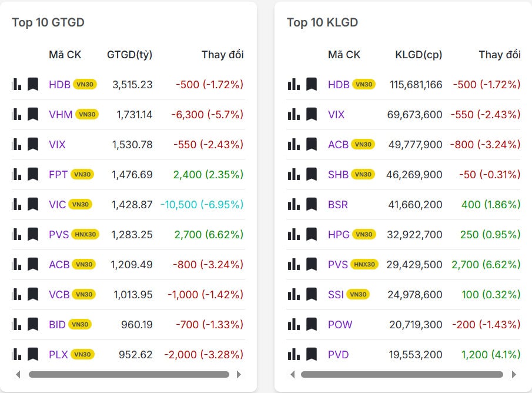Select the Top 10 GTGD panel header

tap(48, 22)
